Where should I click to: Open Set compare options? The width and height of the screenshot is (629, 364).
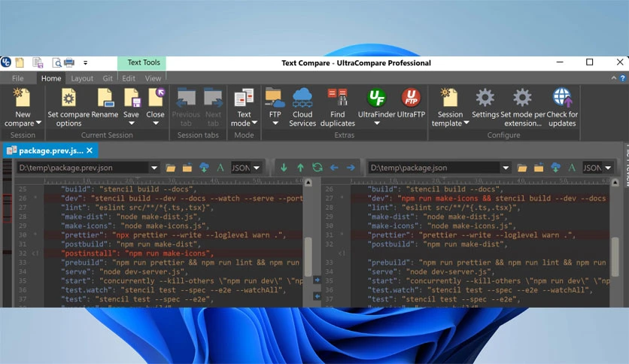point(69,108)
